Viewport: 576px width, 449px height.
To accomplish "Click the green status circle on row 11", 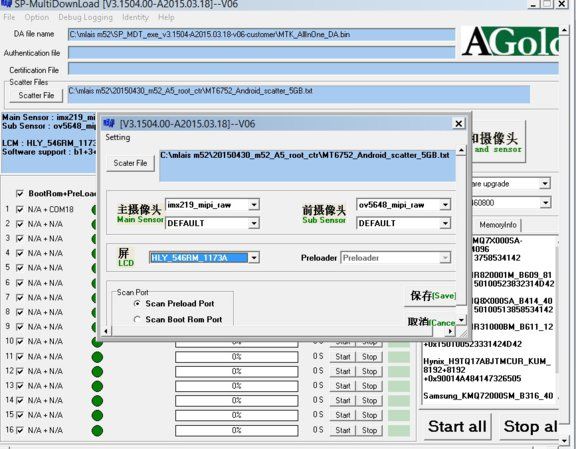I will coord(97,357).
